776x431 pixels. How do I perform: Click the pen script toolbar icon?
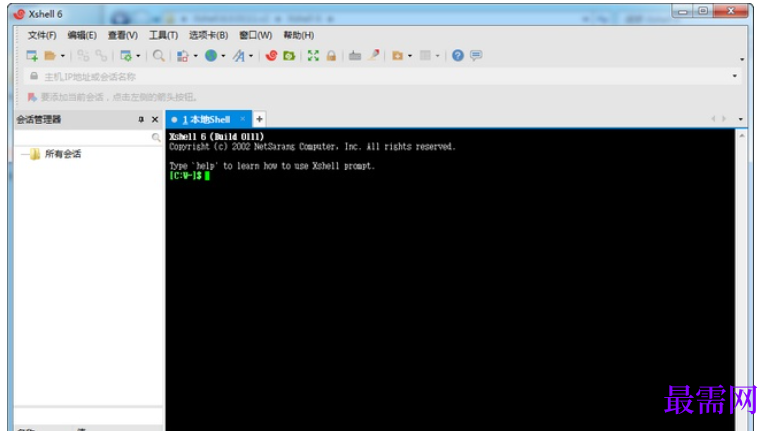374,55
